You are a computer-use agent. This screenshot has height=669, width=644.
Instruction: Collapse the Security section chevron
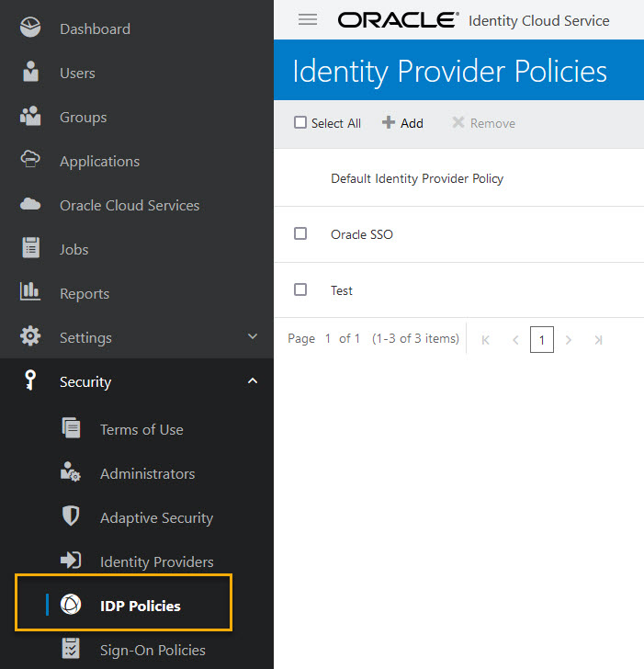253,380
